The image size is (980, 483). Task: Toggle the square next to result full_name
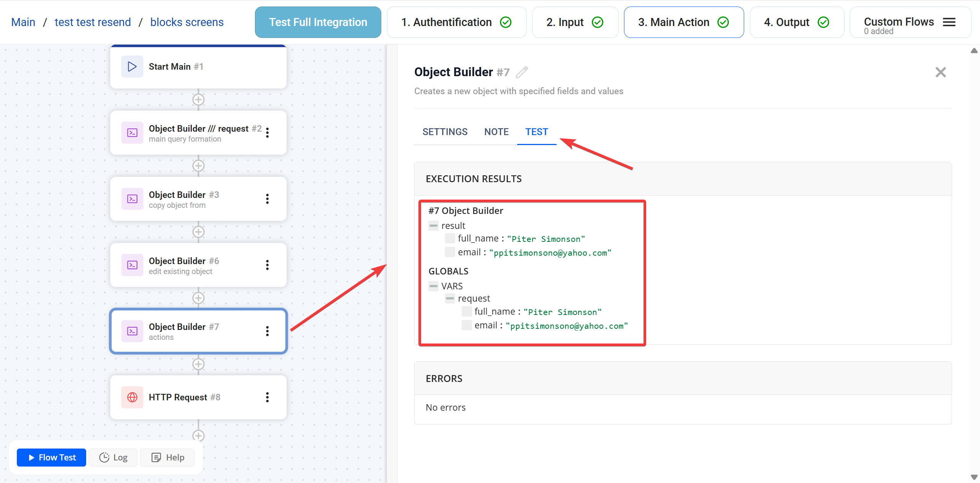point(450,238)
